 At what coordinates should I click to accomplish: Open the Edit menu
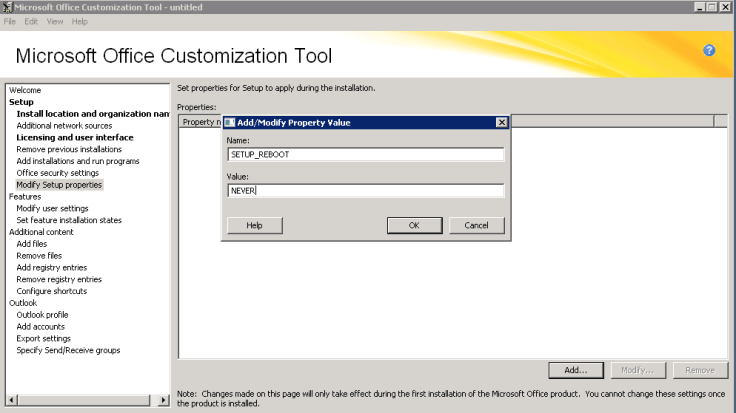click(32, 21)
